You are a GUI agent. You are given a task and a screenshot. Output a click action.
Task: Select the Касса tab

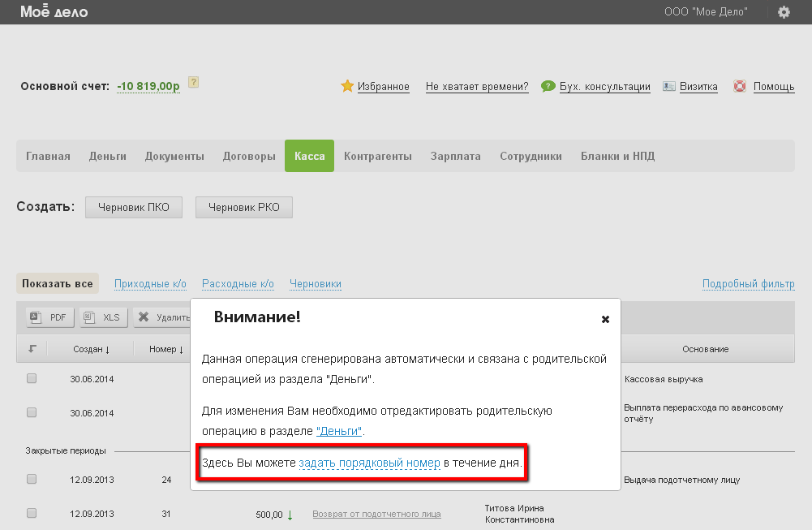click(x=309, y=156)
